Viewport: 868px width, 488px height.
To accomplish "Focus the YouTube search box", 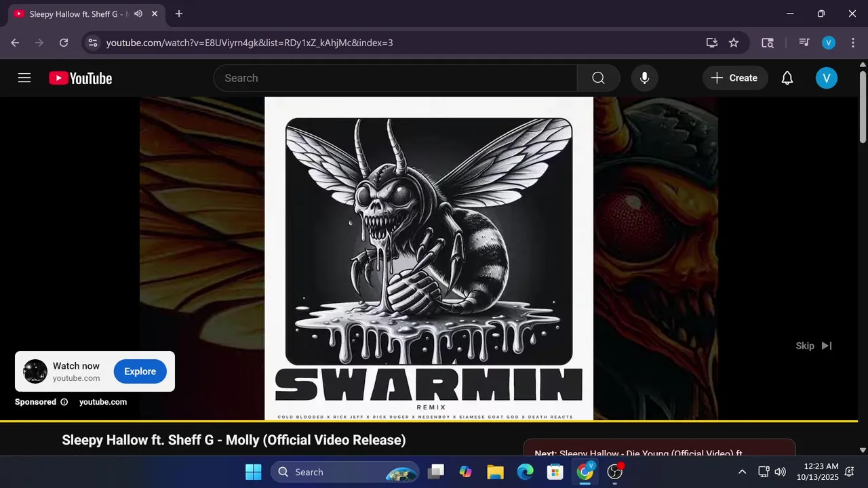I will [395, 78].
